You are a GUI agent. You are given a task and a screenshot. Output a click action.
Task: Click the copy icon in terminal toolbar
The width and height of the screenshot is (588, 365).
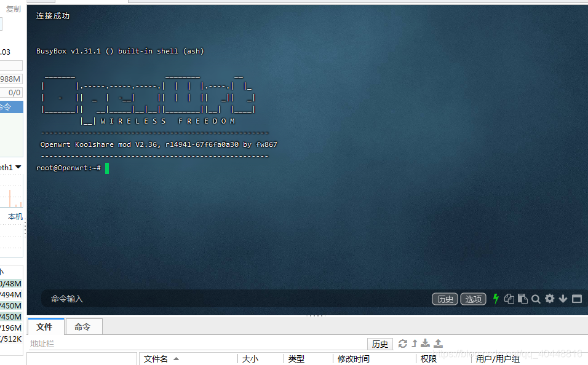coord(509,299)
